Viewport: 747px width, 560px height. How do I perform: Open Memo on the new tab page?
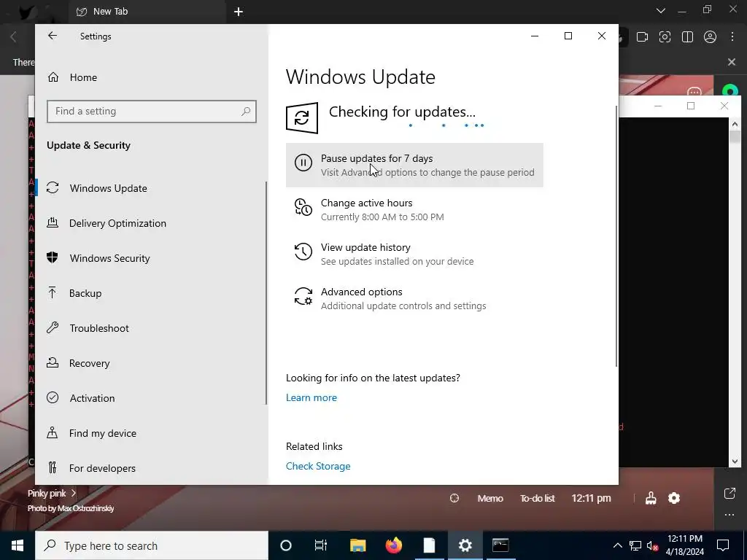(x=490, y=498)
